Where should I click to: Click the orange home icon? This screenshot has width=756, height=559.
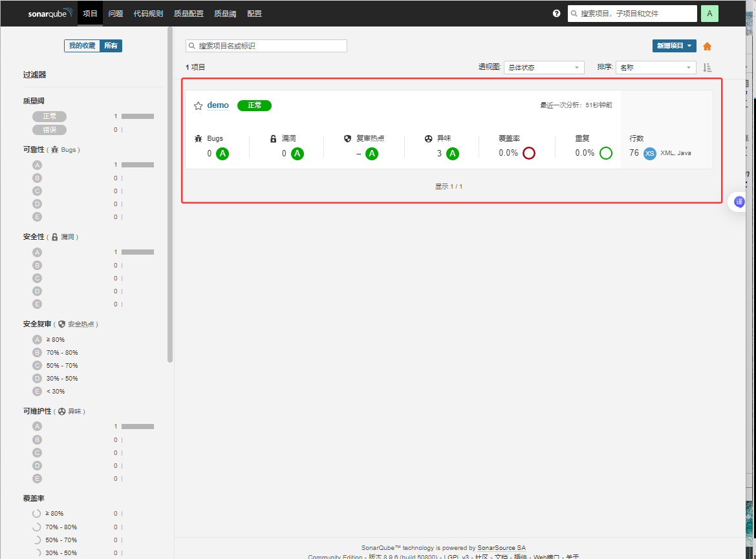tap(707, 47)
